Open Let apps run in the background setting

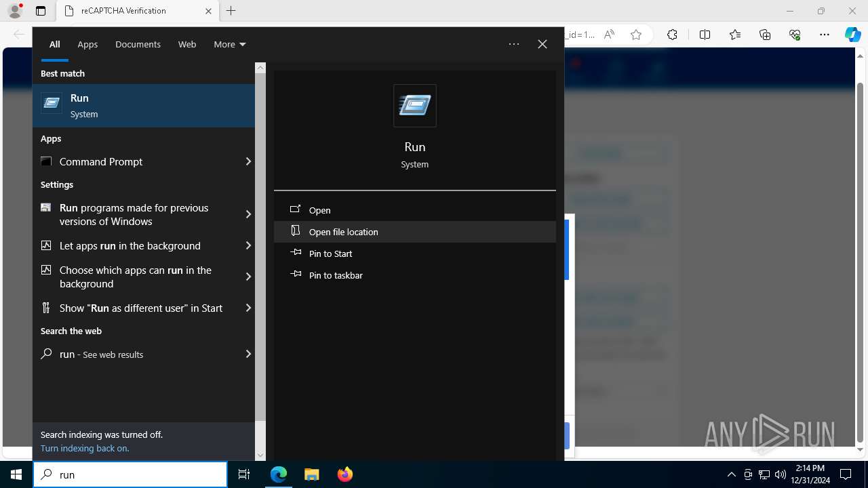(136, 245)
